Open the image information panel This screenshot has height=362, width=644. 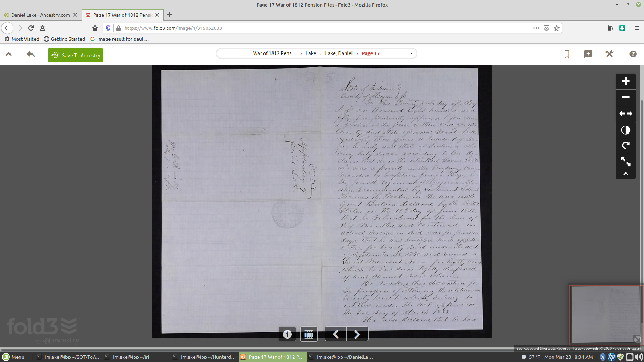pyautogui.click(x=287, y=334)
